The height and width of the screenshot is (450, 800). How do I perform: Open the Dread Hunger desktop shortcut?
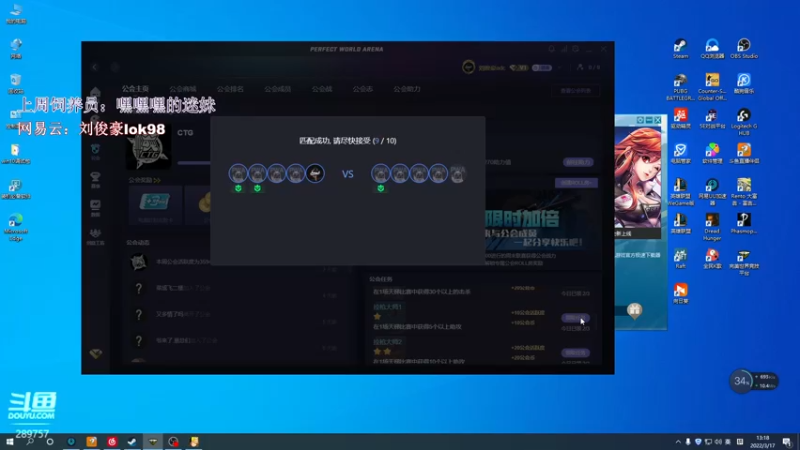712,227
